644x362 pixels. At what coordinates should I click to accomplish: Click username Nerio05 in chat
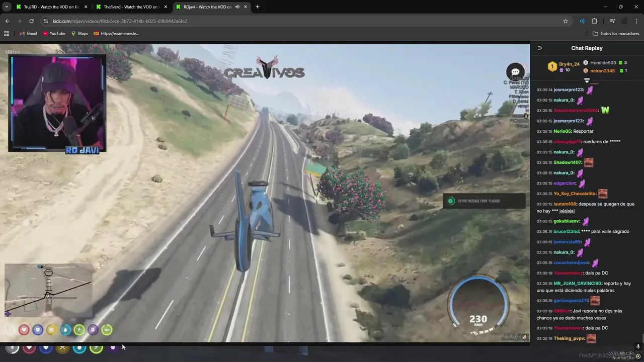click(562, 131)
